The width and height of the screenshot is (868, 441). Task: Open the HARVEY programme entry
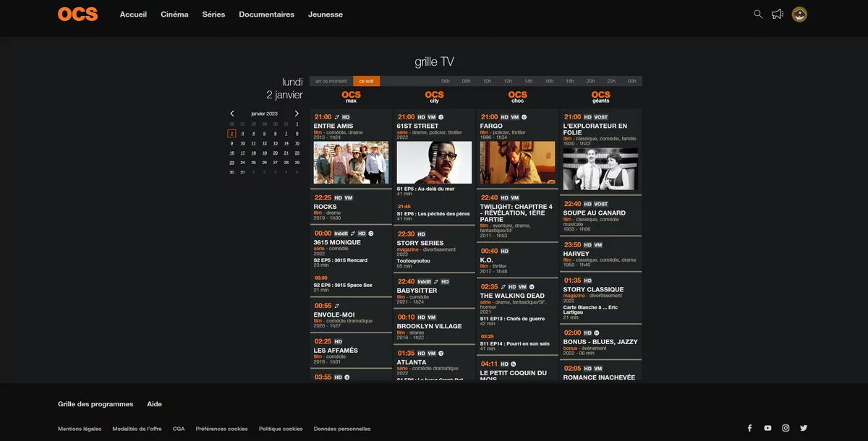click(x=600, y=254)
